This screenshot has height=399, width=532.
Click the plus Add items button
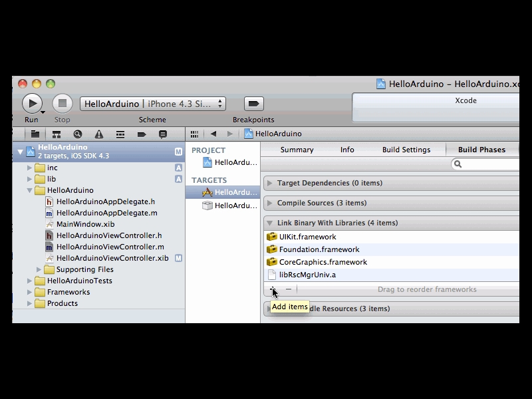coord(273,289)
